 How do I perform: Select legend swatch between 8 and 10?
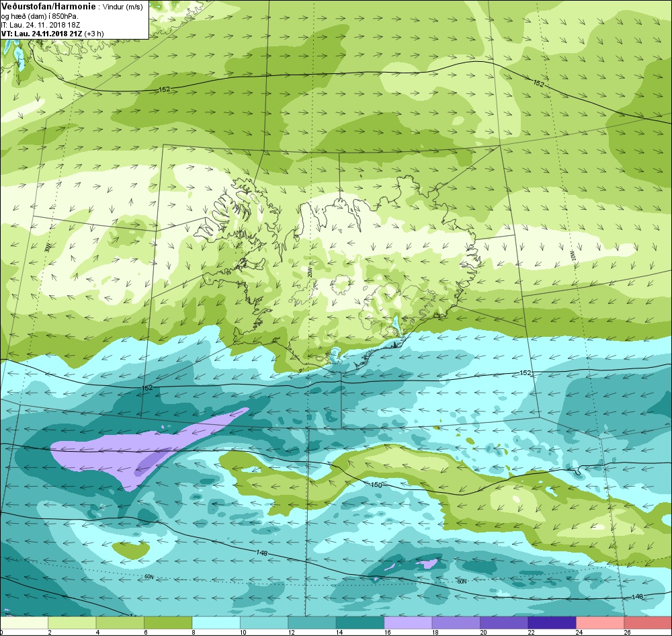[x=216, y=623]
